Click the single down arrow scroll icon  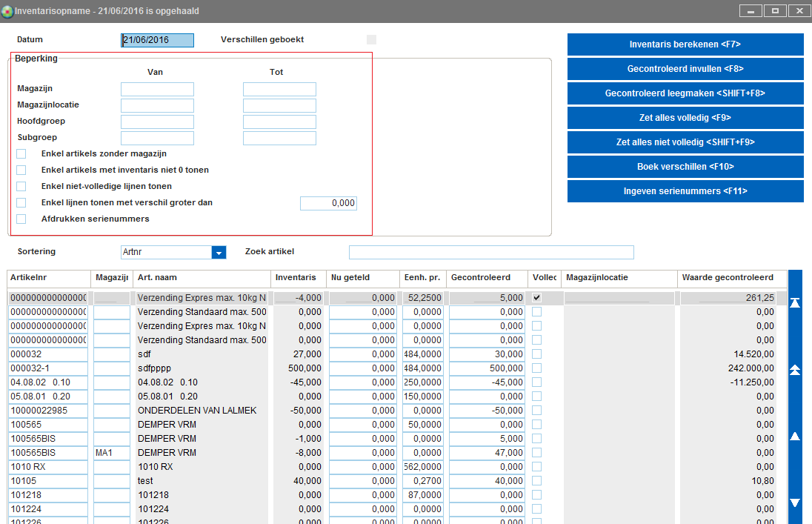(x=795, y=503)
